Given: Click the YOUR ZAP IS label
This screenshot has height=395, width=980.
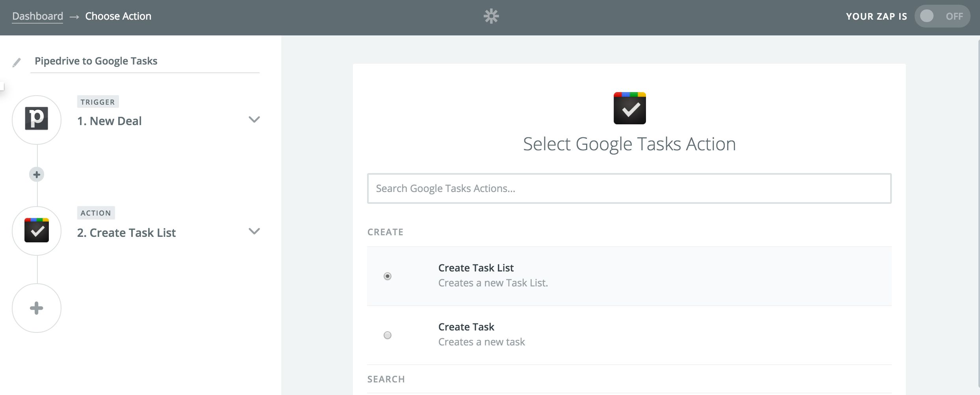Looking at the screenshot, I should click(876, 17).
